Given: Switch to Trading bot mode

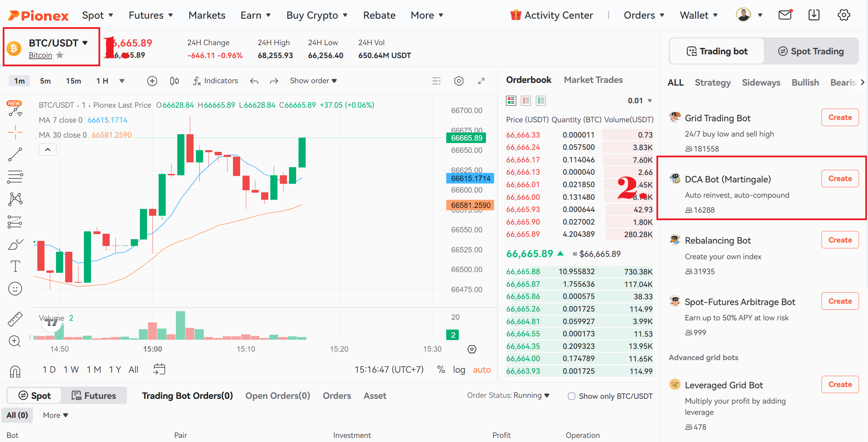Looking at the screenshot, I should 717,51.
